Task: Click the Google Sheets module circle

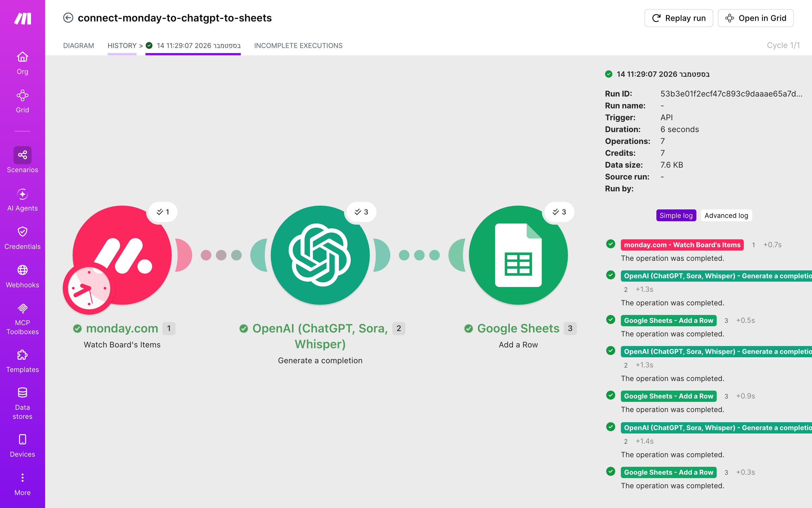Action: pos(518,255)
